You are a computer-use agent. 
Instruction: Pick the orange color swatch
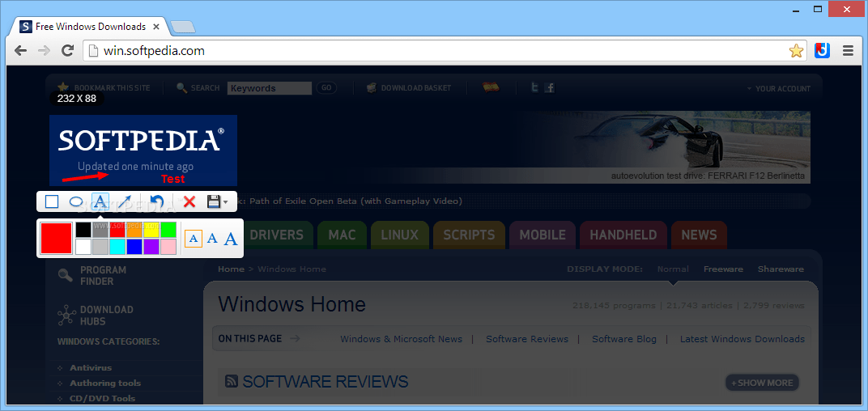pos(134,230)
